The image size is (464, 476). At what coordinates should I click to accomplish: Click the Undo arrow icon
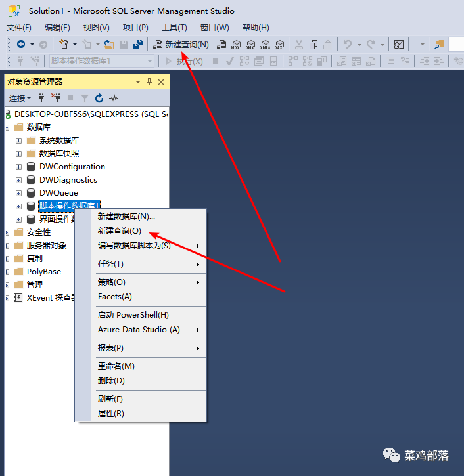347,45
